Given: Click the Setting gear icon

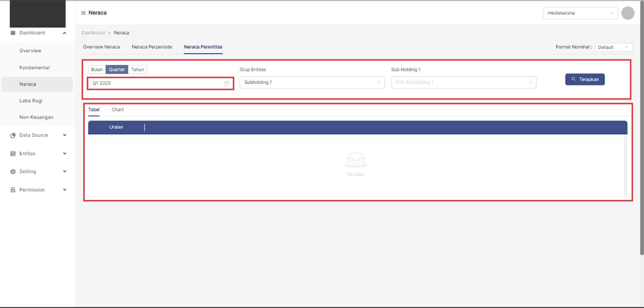Looking at the screenshot, I should 13,172.
